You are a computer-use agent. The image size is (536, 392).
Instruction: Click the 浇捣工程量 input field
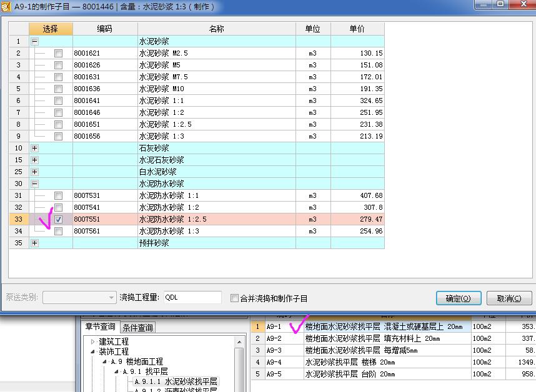click(192, 297)
